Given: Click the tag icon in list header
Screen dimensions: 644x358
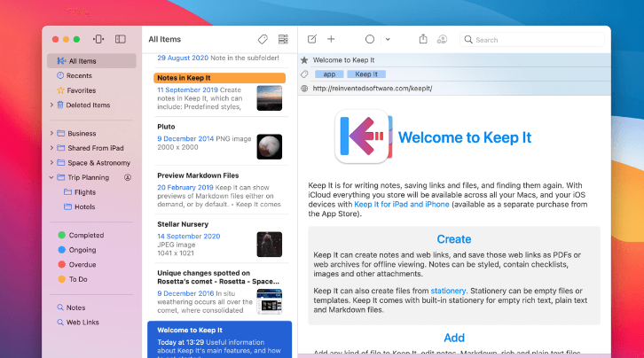Looking at the screenshot, I should coord(263,40).
